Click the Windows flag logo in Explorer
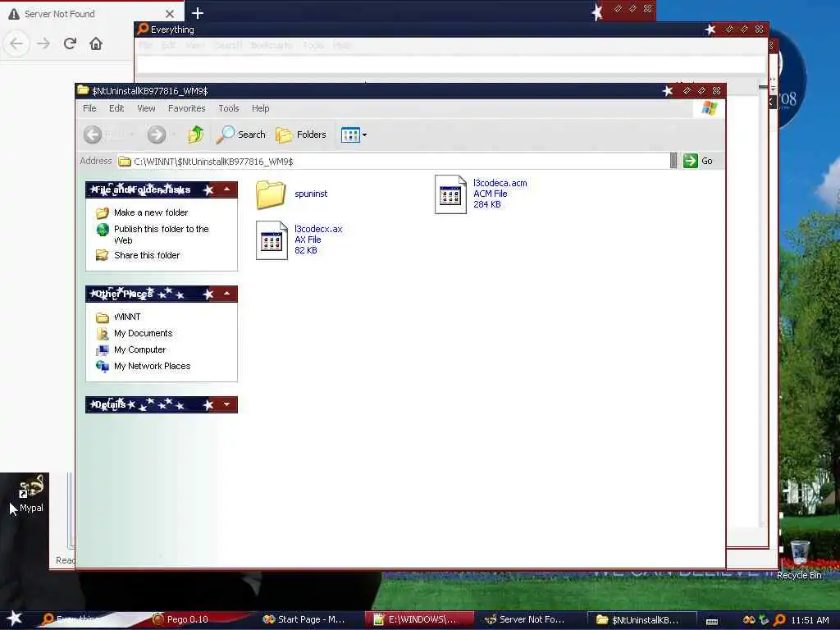The height and width of the screenshot is (630, 840). [x=710, y=109]
